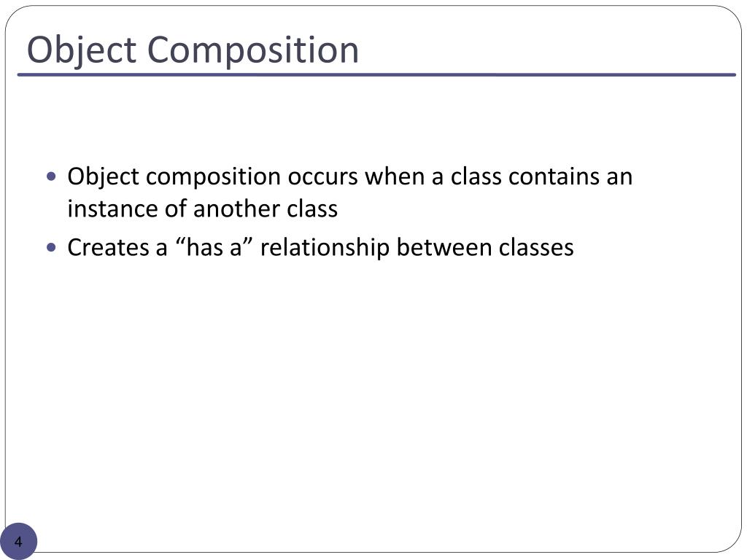
Task: Click the horizontal line under the title
Action: point(376,75)
